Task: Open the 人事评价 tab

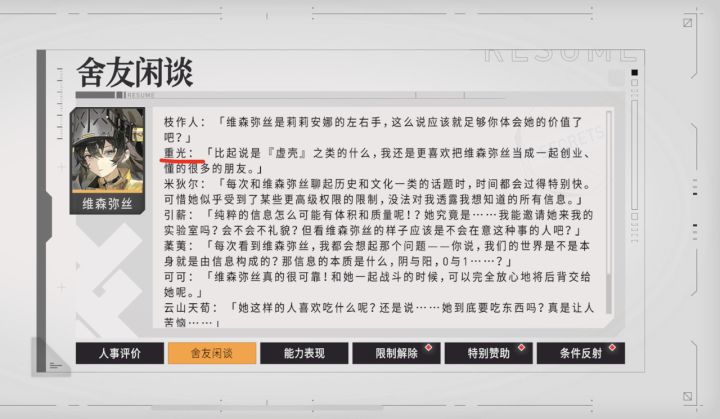Action: tap(119, 353)
